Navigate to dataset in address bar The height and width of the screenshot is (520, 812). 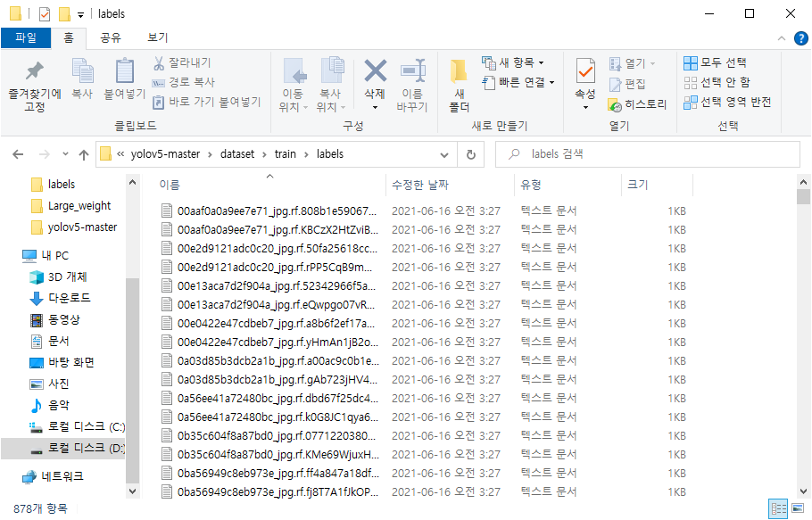(237, 154)
